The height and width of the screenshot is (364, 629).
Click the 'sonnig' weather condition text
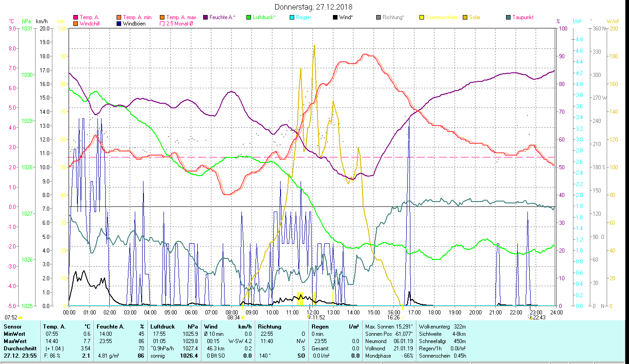(159, 356)
